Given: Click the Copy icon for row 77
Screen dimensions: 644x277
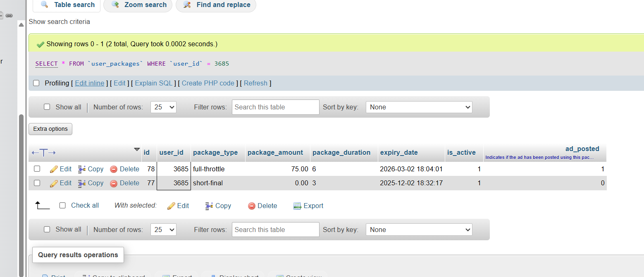Looking at the screenshot, I should [x=82, y=183].
